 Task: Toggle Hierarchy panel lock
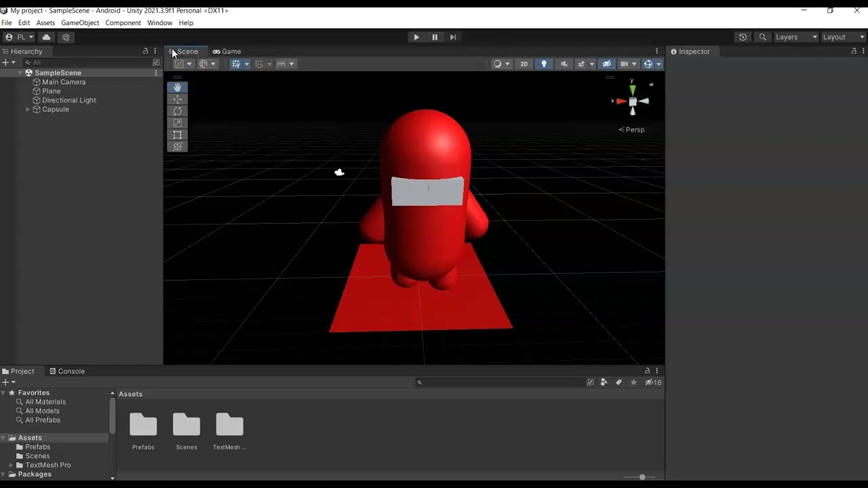tap(145, 51)
